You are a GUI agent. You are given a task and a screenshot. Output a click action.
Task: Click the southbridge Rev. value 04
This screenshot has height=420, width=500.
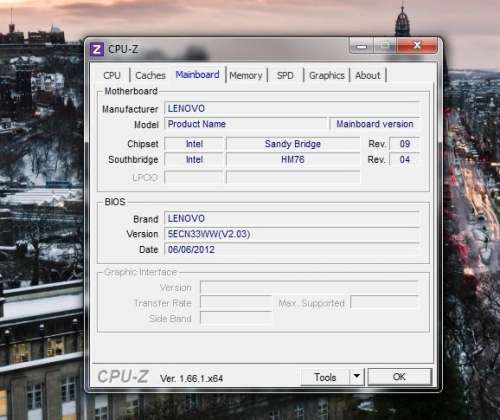tap(405, 160)
